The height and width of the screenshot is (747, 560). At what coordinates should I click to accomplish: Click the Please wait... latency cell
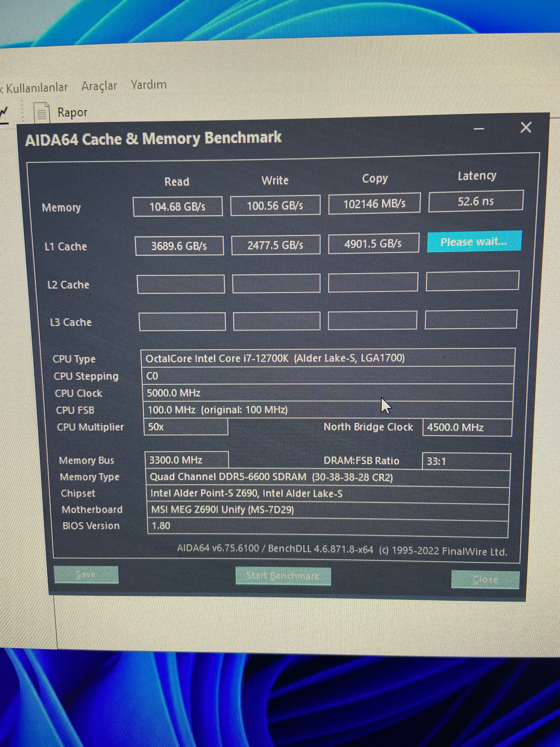474,241
